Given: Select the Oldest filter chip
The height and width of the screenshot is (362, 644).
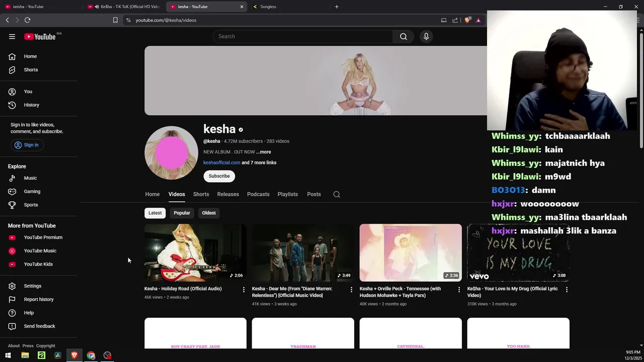Looking at the screenshot, I should point(209,213).
